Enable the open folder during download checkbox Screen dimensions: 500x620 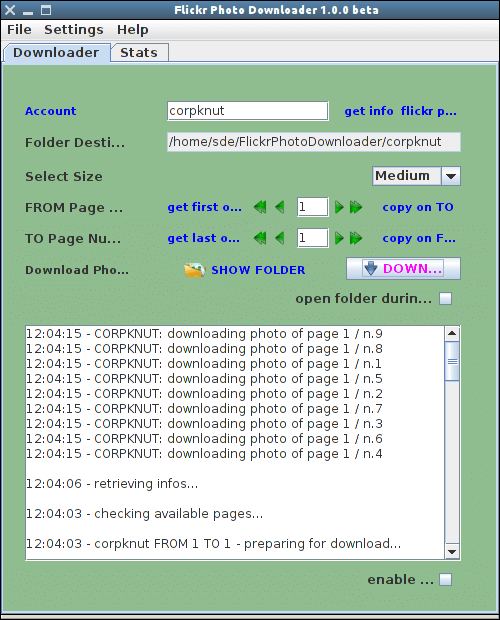(x=445, y=299)
